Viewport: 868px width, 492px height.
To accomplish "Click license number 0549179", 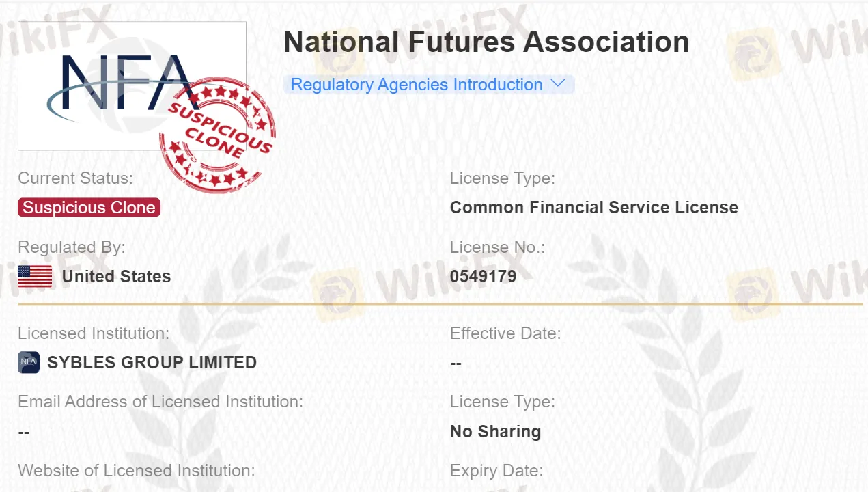I will click(x=483, y=276).
